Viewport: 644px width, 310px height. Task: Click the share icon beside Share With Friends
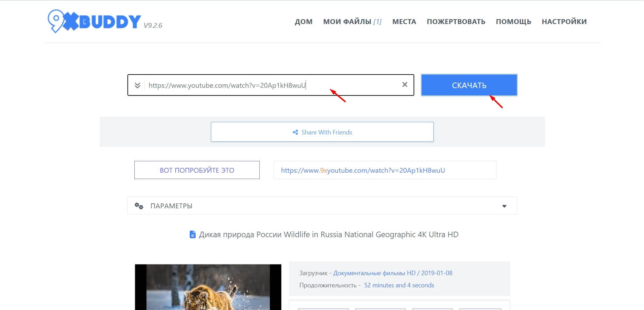[295, 132]
